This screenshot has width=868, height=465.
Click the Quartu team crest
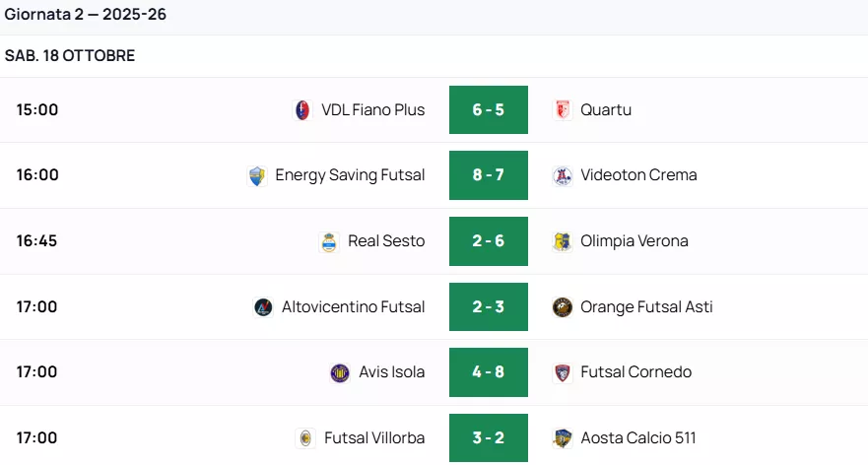pyautogui.click(x=563, y=110)
